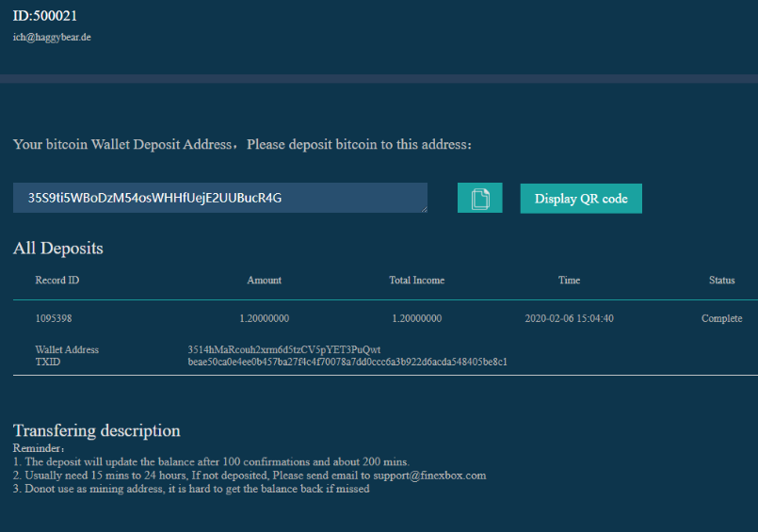The height and width of the screenshot is (532, 758).
Task: Select the Time column header
Action: click(569, 281)
